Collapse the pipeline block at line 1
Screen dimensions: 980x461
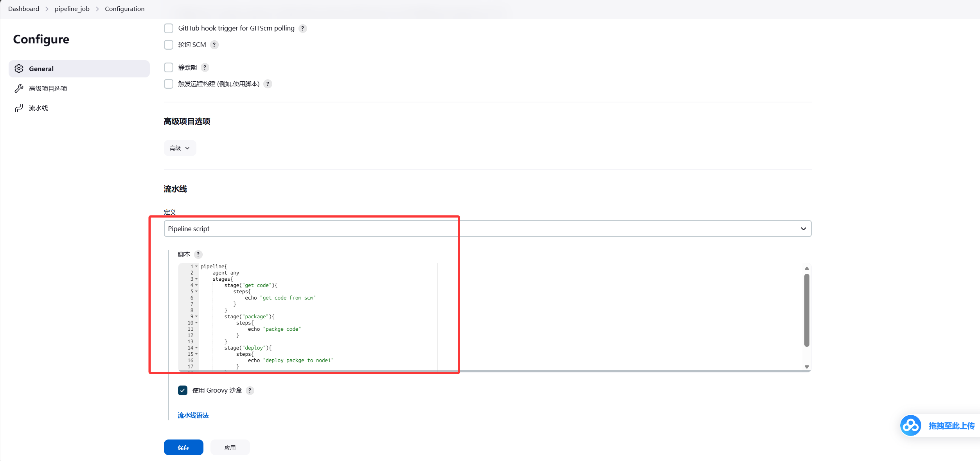(196, 267)
